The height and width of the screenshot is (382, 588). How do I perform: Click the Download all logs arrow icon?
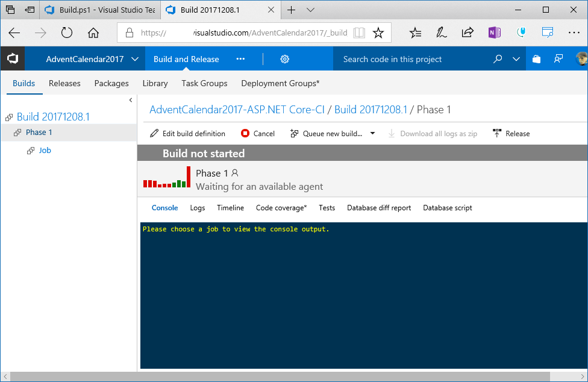coord(392,133)
